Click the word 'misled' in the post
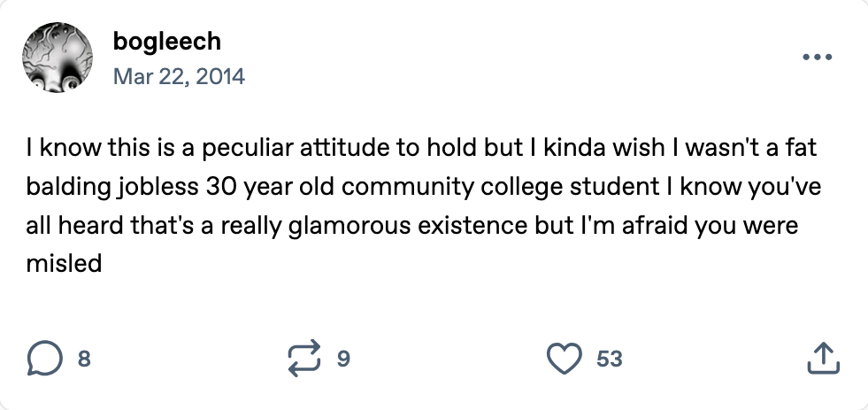The height and width of the screenshot is (410, 868). click(x=65, y=264)
